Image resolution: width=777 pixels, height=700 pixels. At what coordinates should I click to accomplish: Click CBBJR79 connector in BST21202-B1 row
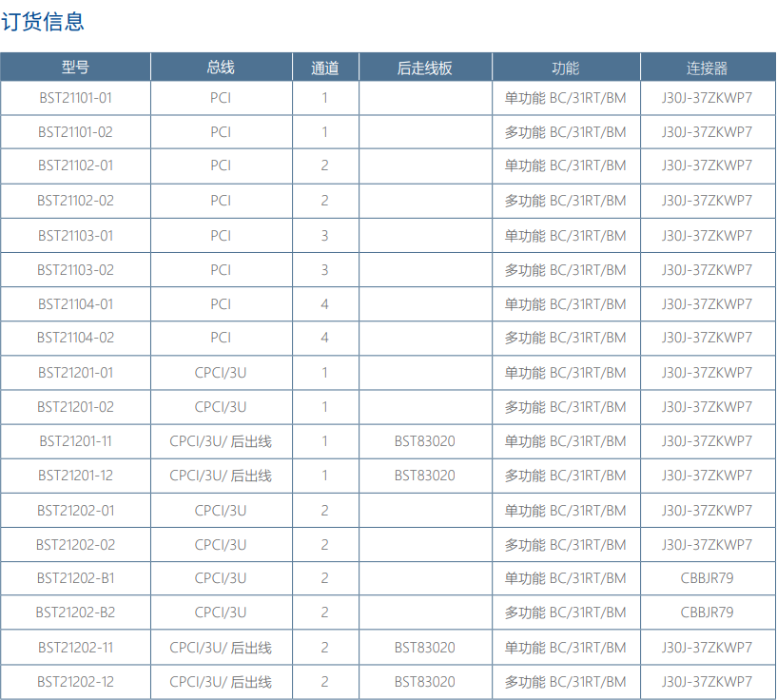[x=708, y=578]
